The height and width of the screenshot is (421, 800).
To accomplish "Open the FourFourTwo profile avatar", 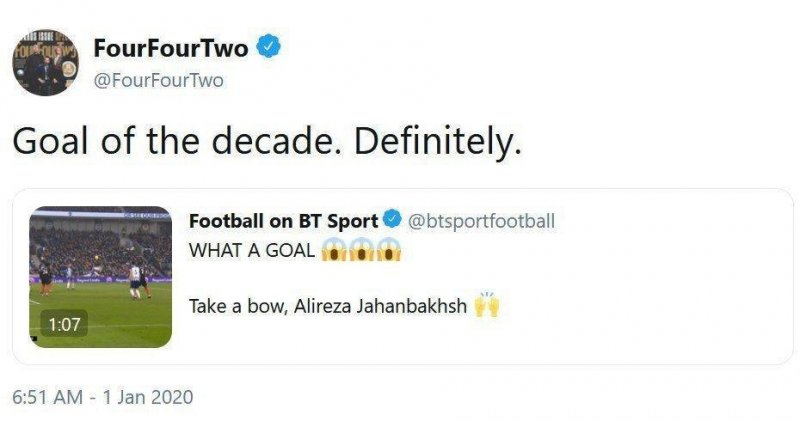I will [45, 62].
